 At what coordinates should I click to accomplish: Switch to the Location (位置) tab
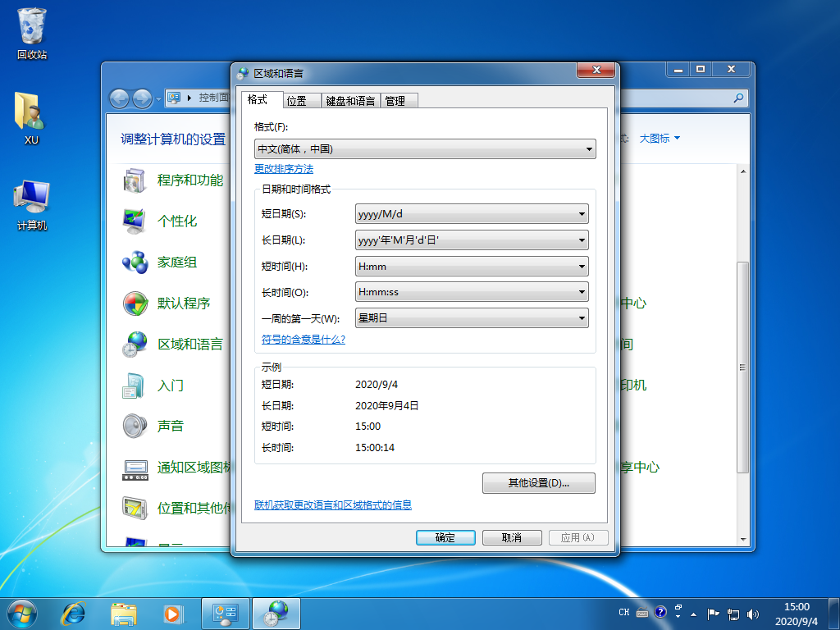pos(302,101)
